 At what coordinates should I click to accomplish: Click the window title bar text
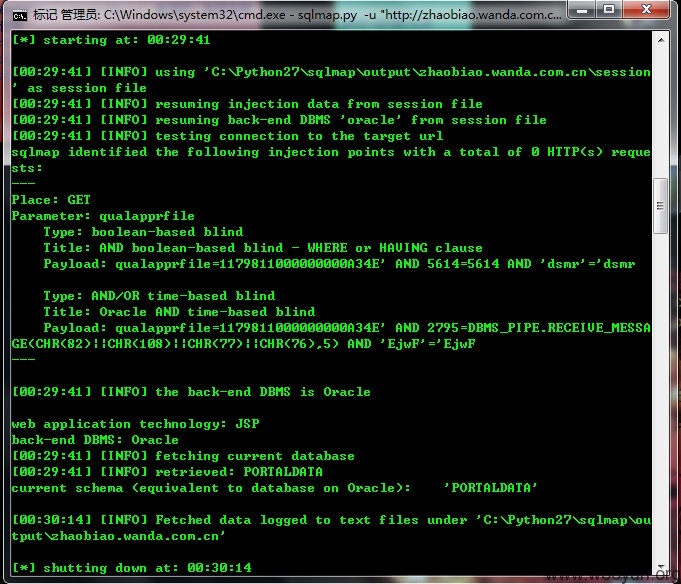pyautogui.click(x=297, y=15)
